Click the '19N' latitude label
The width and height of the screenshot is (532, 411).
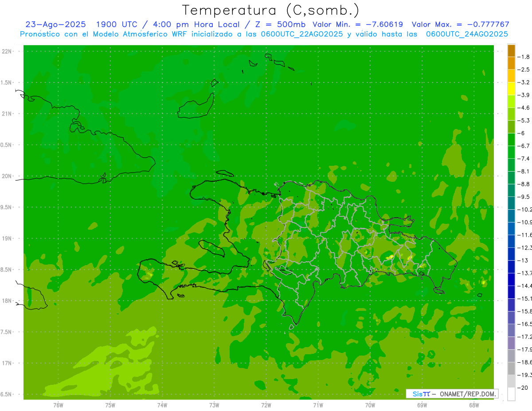point(8,239)
